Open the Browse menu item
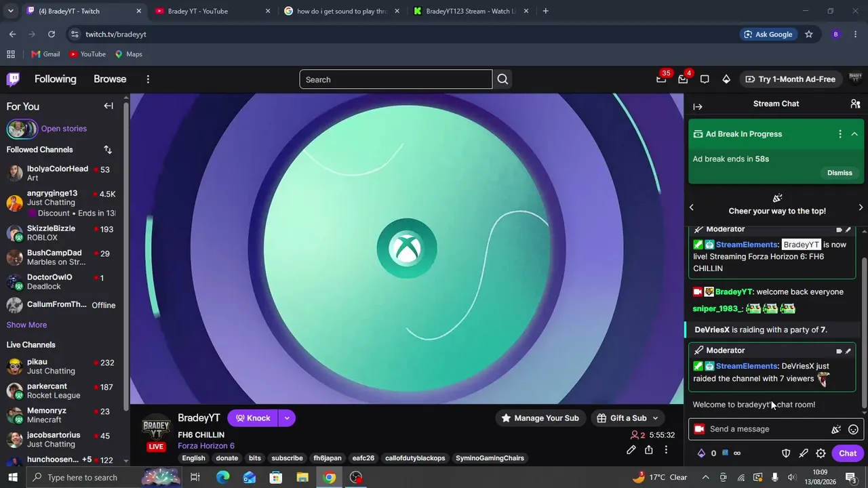This screenshot has width=868, height=488. click(x=110, y=79)
